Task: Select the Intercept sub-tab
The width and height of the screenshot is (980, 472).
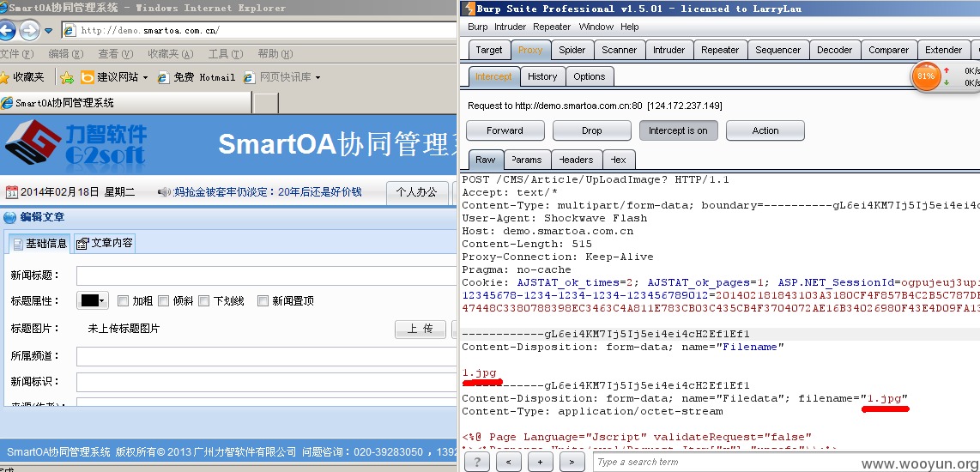Action: pos(493,76)
